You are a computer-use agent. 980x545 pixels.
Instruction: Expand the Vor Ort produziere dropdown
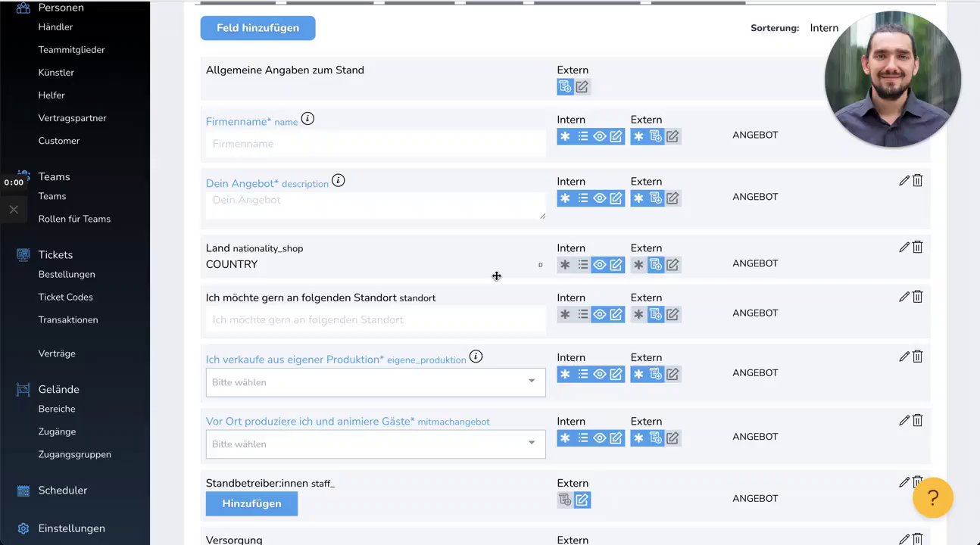[376, 444]
